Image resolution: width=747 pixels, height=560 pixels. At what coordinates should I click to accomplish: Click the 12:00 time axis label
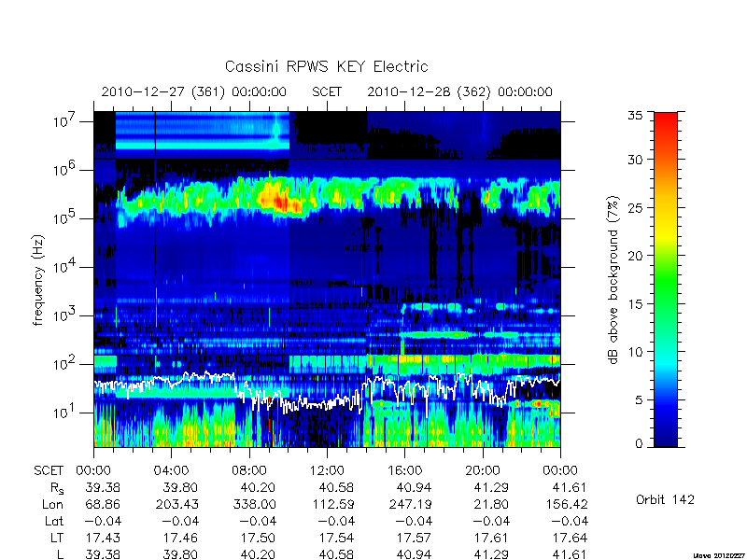[327, 470]
